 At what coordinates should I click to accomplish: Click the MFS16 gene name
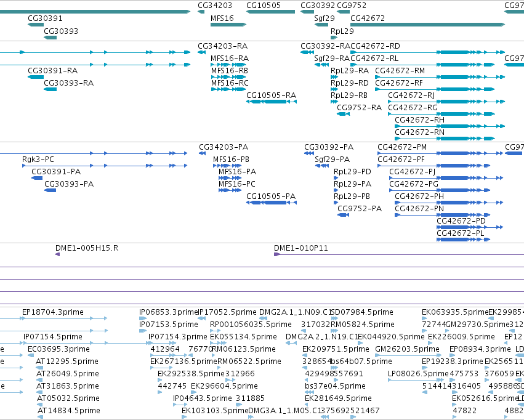point(222,18)
